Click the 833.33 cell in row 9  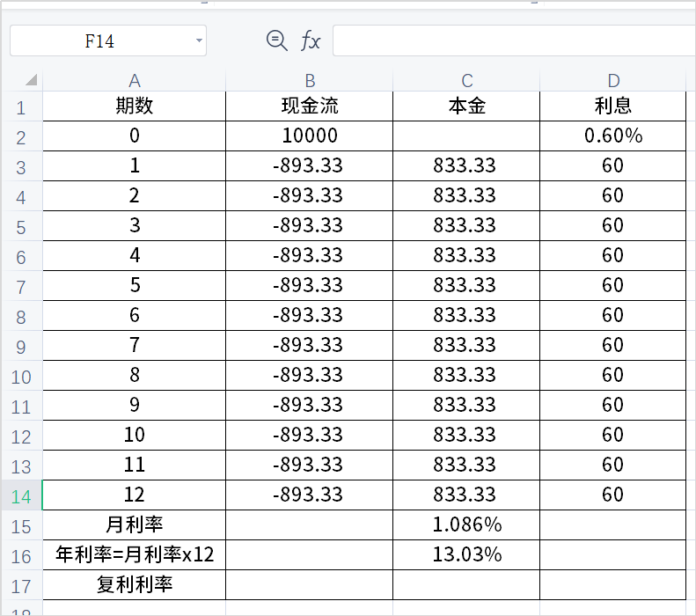tap(466, 345)
